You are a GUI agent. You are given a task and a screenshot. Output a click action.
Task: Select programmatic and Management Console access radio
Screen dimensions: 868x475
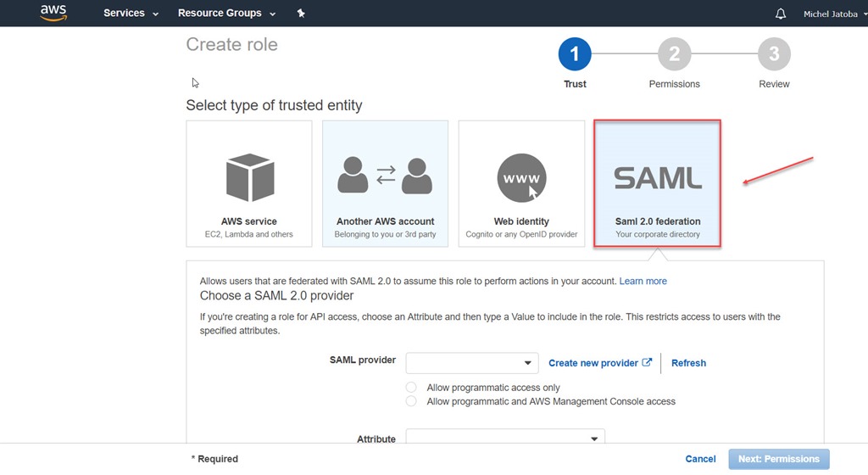411,401
